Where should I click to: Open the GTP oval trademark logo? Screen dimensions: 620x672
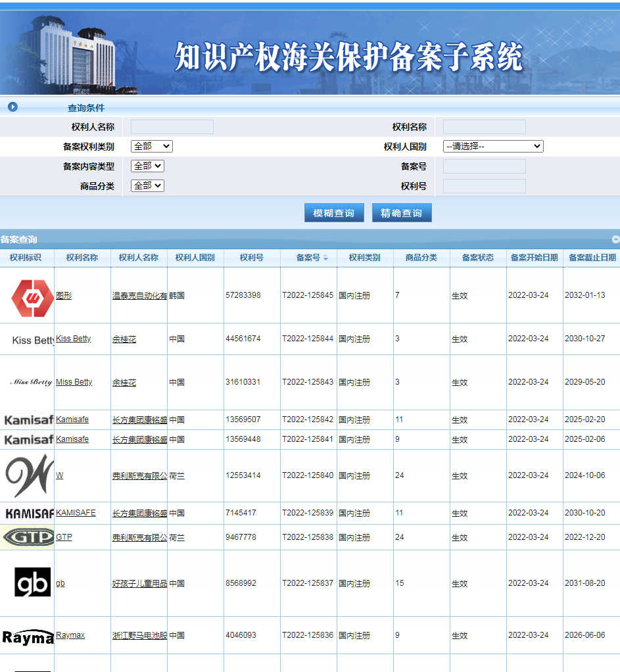tap(28, 537)
